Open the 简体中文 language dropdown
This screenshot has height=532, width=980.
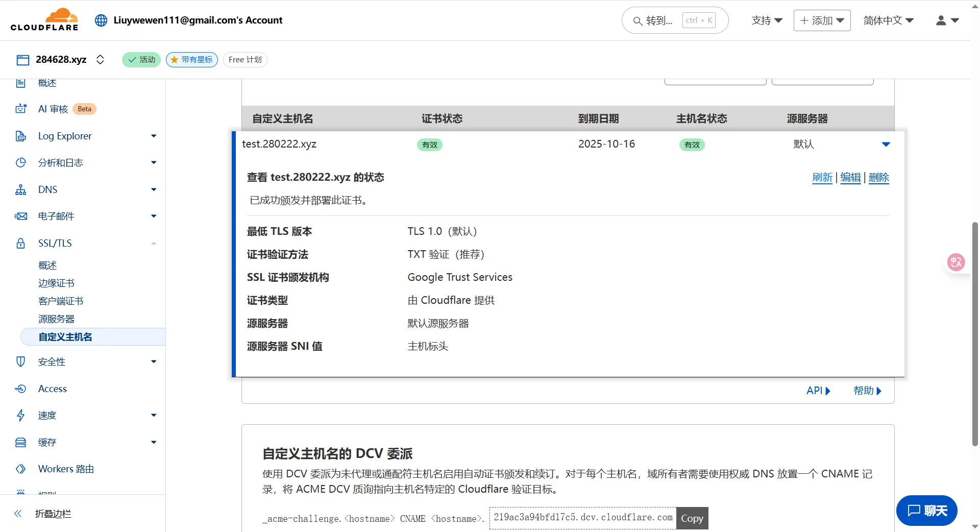coord(888,20)
